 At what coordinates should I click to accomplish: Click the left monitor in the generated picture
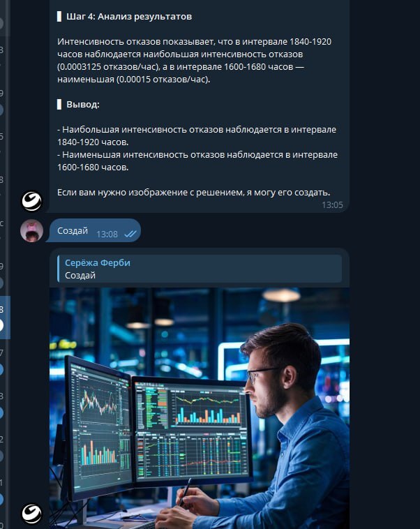click(x=100, y=427)
